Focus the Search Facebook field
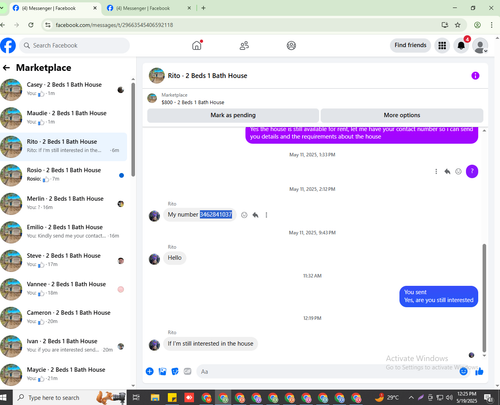 click(75, 45)
